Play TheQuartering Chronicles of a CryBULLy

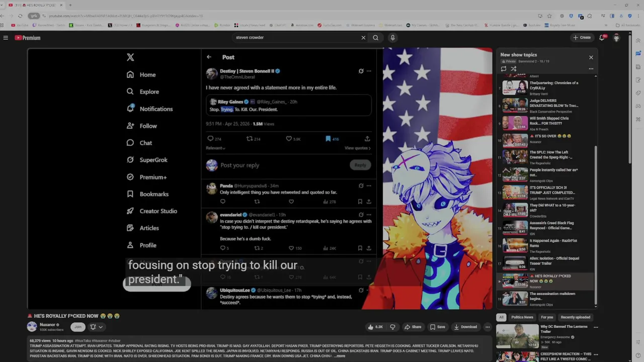pos(546,88)
